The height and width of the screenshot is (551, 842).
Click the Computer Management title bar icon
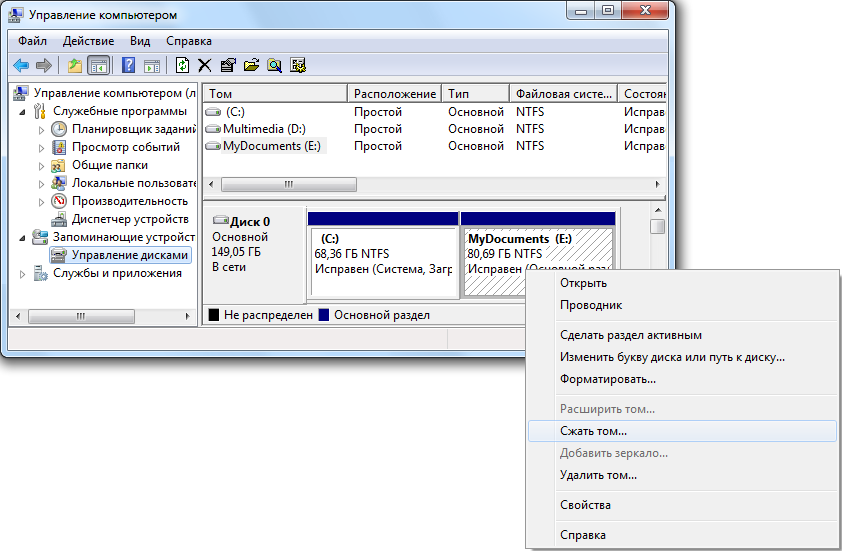click(x=16, y=16)
